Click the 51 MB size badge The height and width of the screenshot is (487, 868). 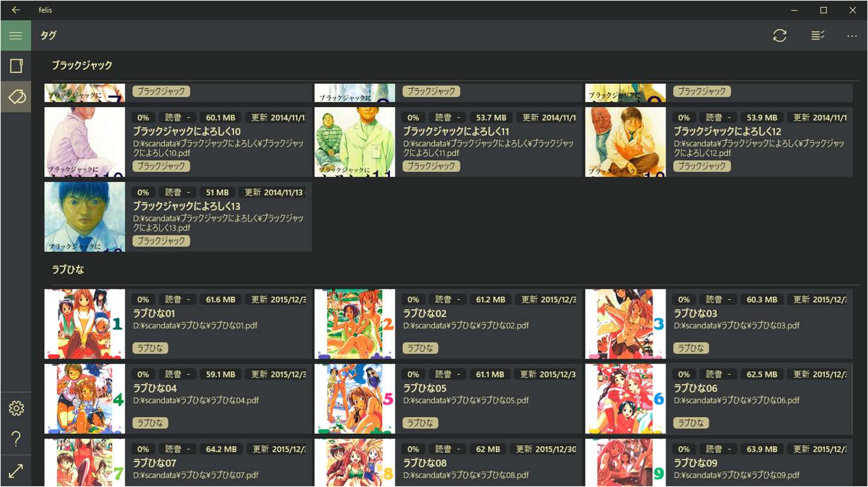pyautogui.click(x=217, y=192)
